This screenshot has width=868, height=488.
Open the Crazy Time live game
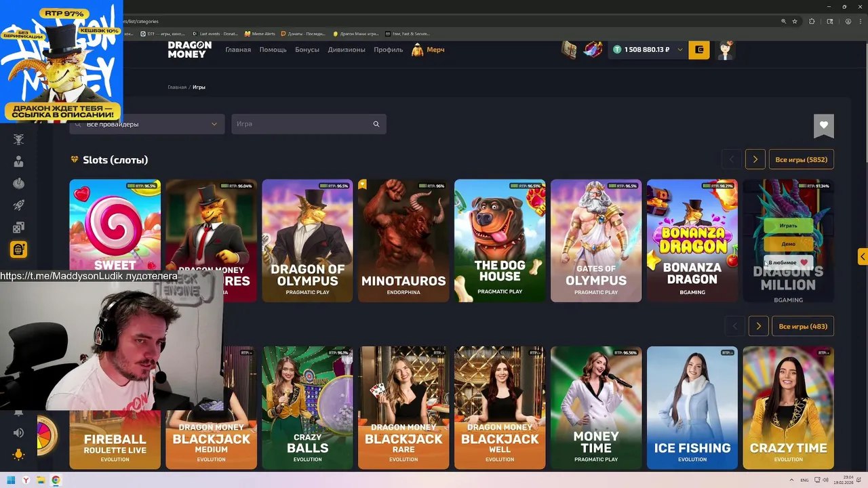point(788,408)
